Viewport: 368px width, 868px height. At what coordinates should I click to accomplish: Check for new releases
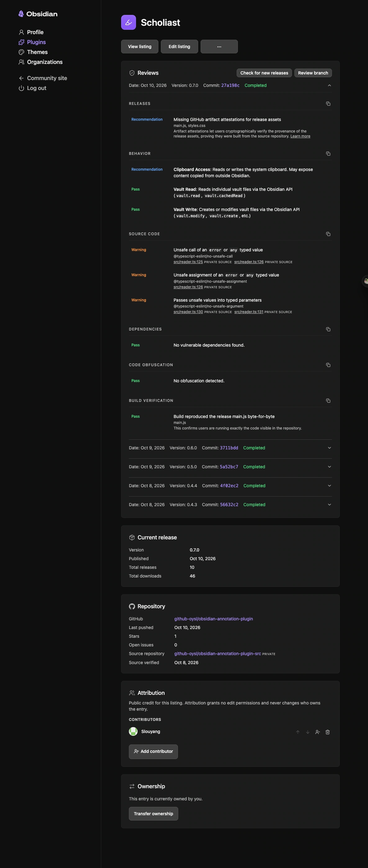(x=264, y=73)
